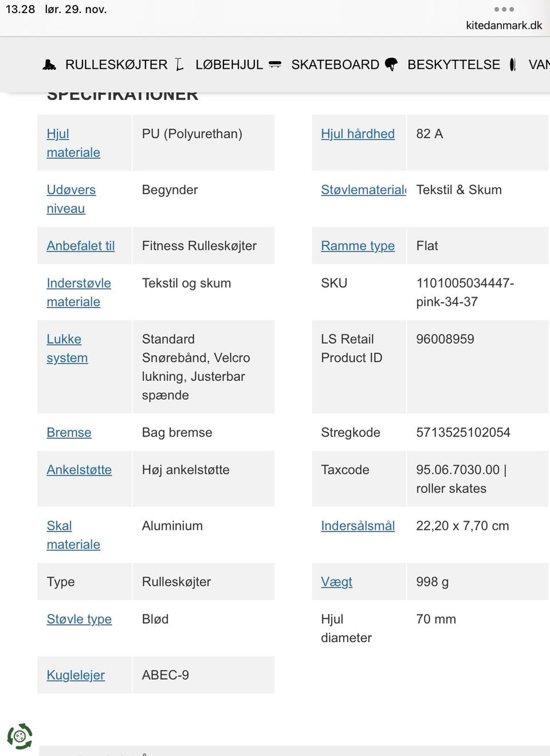Click the skateboard icon in the navigation bar
Viewport: 550px width, 756px height.
click(x=275, y=65)
